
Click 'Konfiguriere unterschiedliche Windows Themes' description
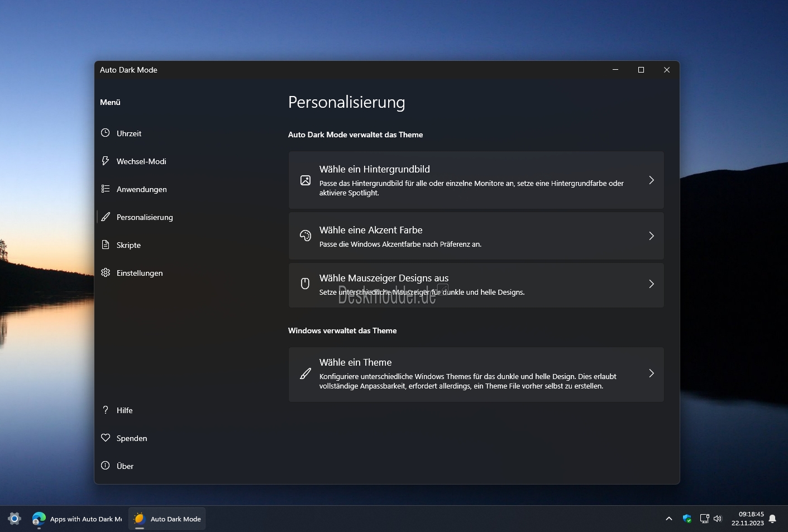click(x=468, y=381)
